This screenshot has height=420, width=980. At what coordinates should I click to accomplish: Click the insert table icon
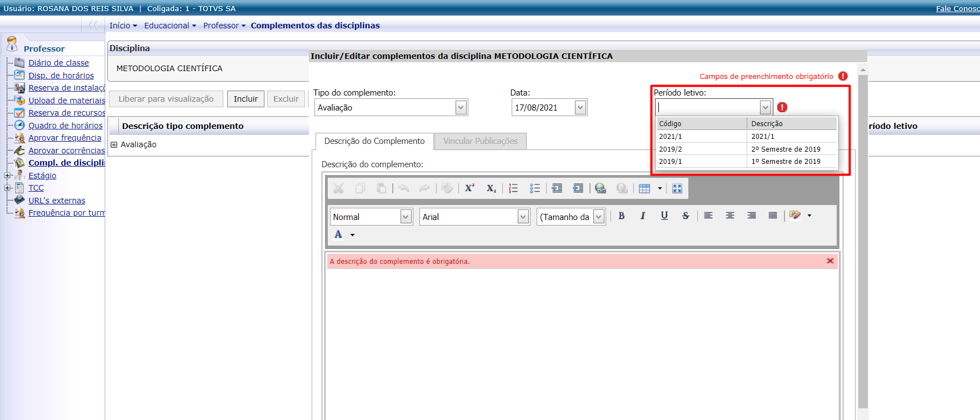click(x=644, y=188)
